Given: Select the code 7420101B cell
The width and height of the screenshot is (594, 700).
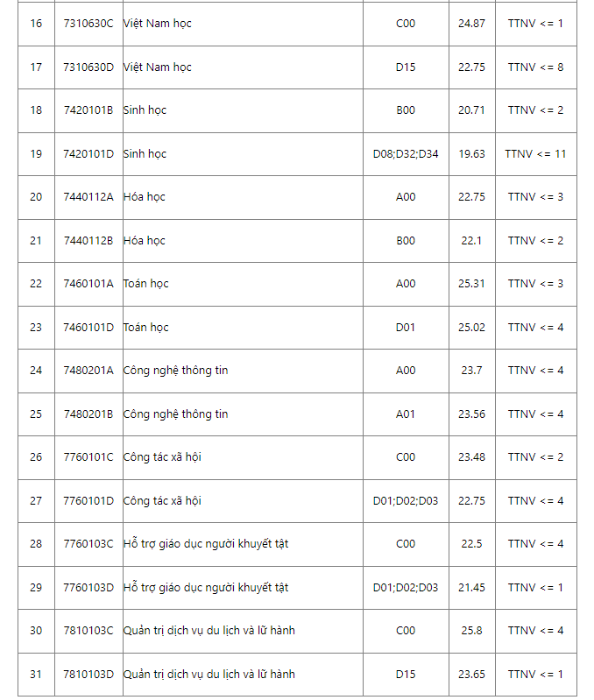Looking at the screenshot, I should pos(88,110).
